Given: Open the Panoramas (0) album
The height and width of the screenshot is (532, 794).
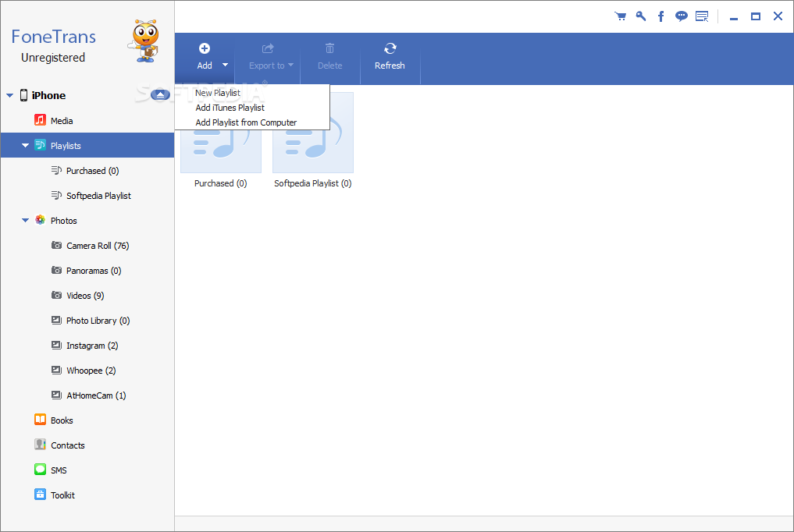Looking at the screenshot, I should tap(94, 271).
